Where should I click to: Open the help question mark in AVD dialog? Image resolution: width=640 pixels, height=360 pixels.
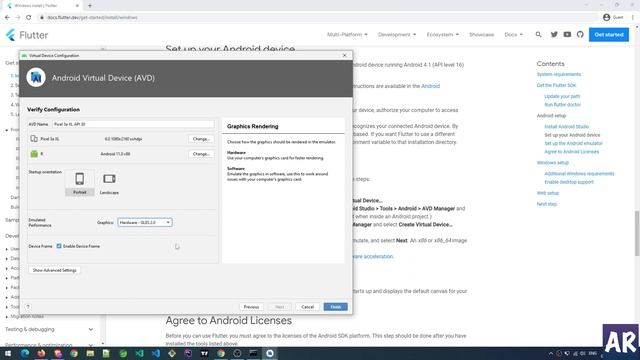point(28,307)
